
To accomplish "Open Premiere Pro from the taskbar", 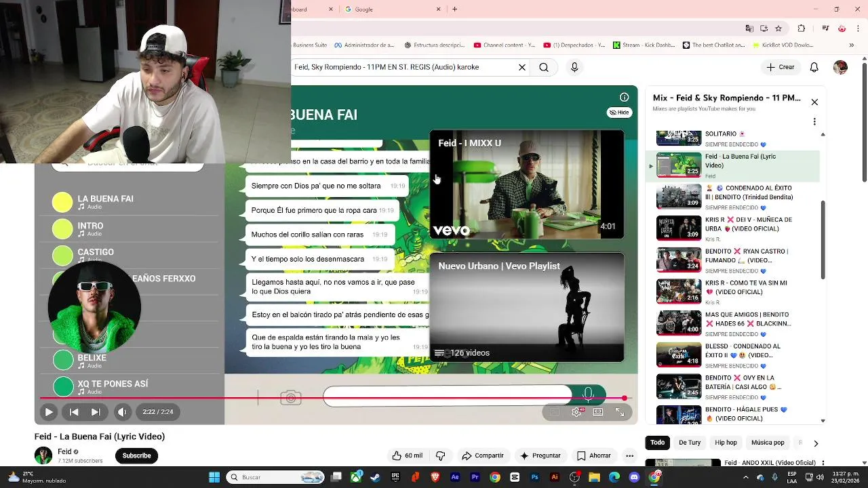I will click(x=475, y=477).
